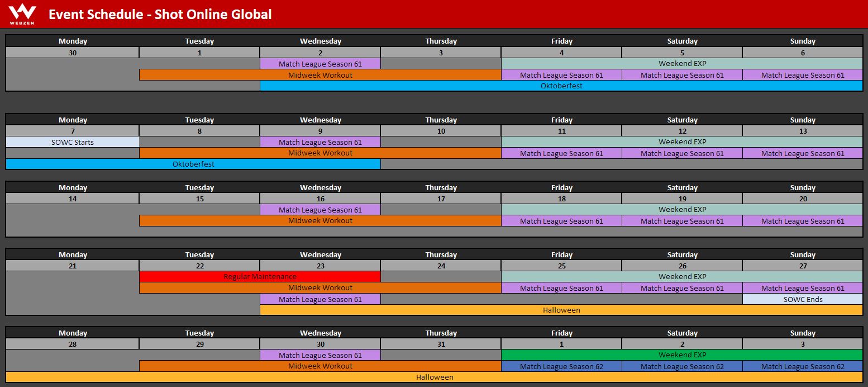Viewport: 868px width, 387px height.
Task: Click Match League Season 62 on Friday 1
Action: click(561, 366)
